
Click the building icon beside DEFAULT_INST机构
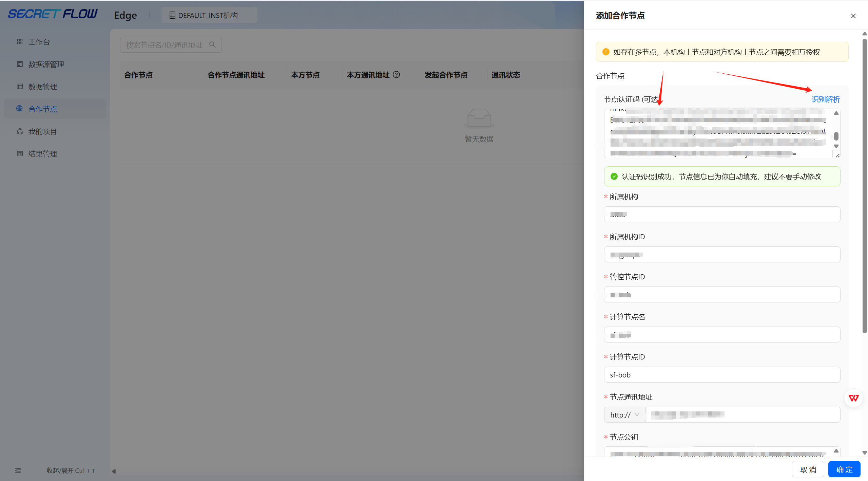pos(172,15)
